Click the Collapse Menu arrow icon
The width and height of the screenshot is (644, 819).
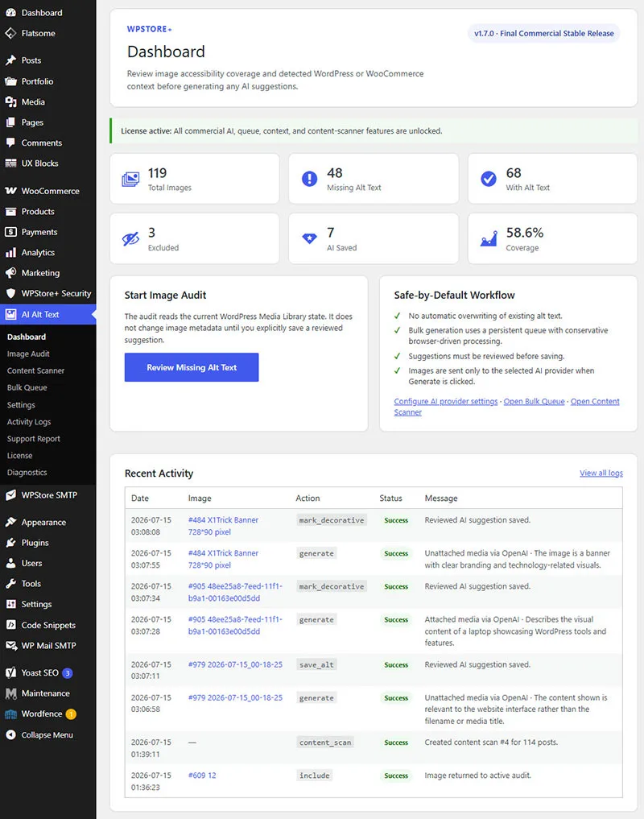click(x=10, y=734)
